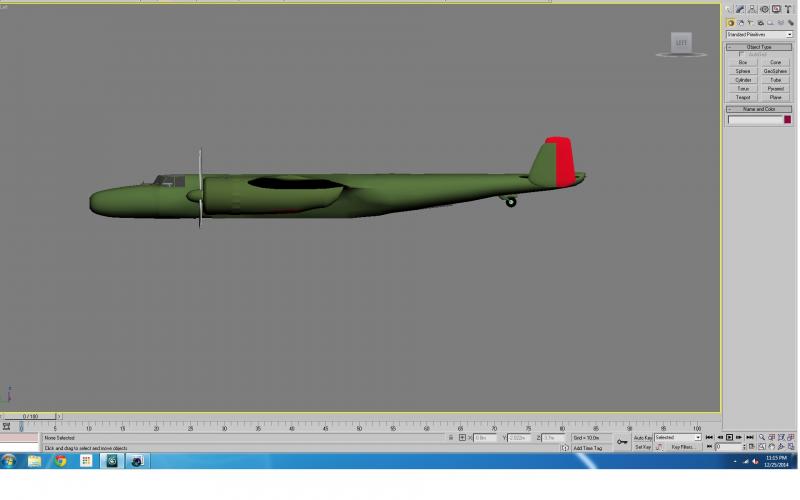The width and height of the screenshot is (800, 500).
Task: Open the Hierarchy panel tab
Action: pos(752,9)
